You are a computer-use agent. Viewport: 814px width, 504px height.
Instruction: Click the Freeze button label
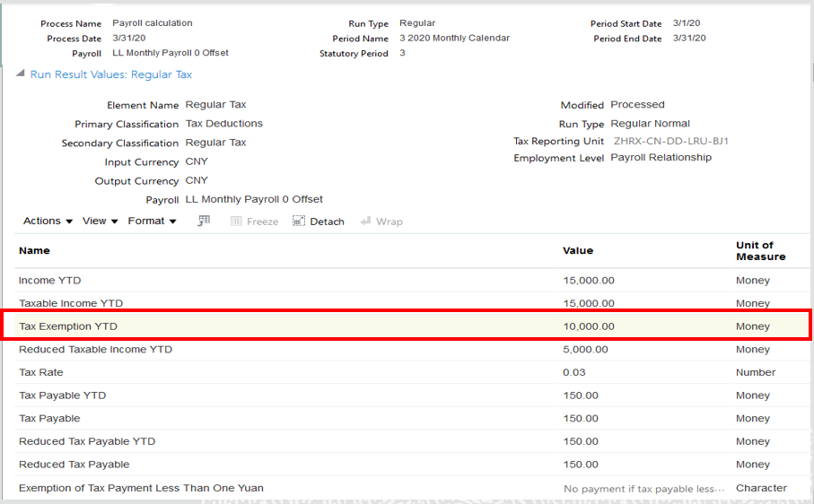(x=262, y=222)
